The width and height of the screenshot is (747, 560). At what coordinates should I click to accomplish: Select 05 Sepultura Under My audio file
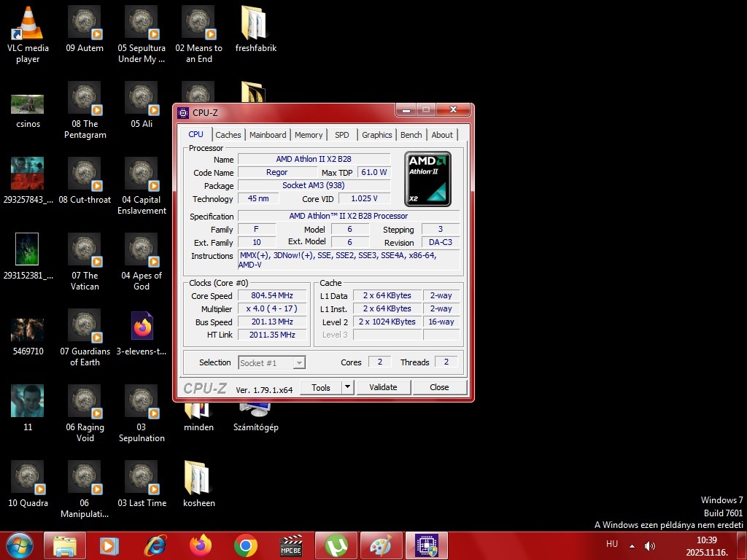[x=142, y=34]
